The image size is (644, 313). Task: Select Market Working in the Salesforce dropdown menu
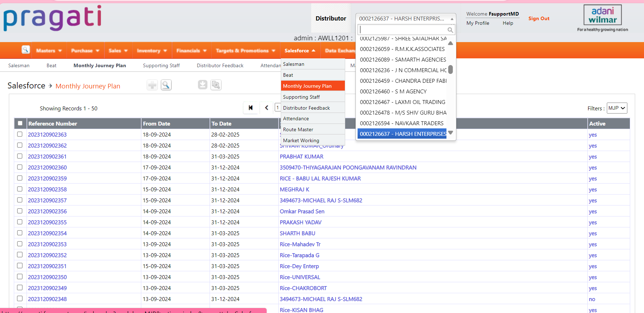pyautogui.click(x=313, y=140)
